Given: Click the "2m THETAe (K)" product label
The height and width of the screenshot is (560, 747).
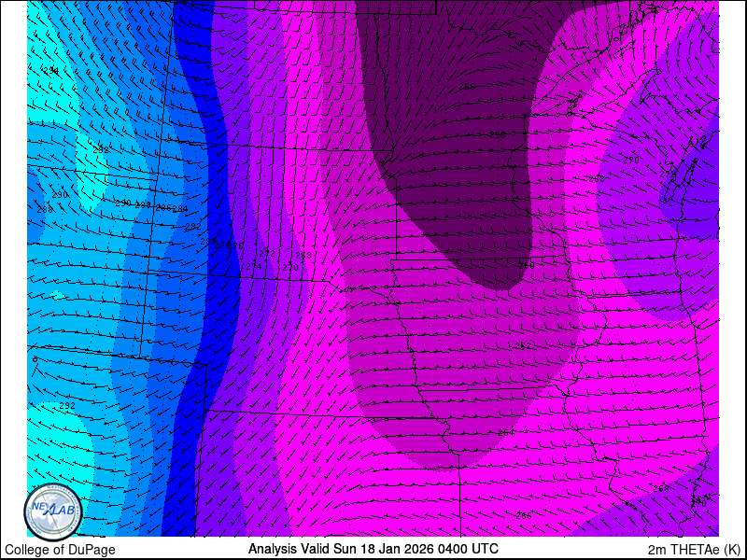Looking at the screenshot, I should tap(695, 549).
